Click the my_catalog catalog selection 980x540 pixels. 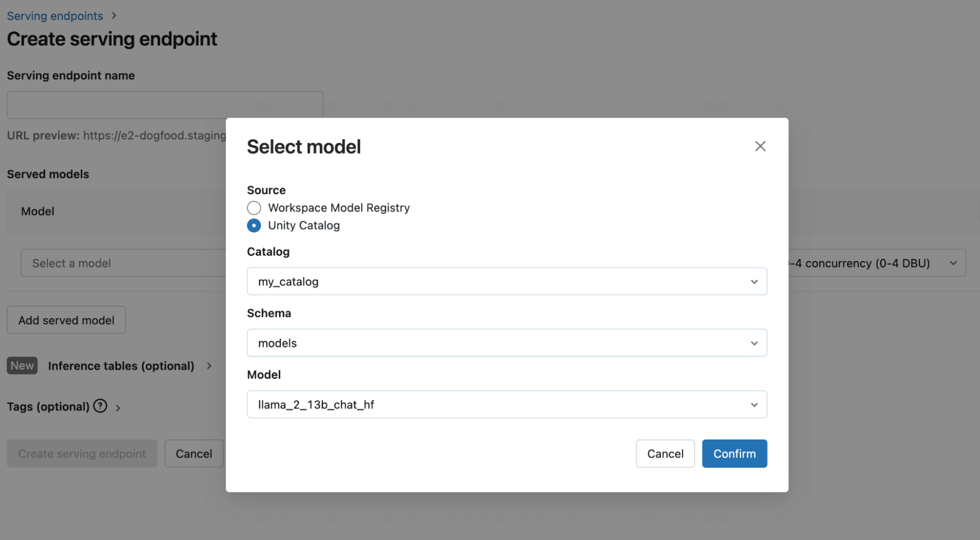tap(507, 281)
